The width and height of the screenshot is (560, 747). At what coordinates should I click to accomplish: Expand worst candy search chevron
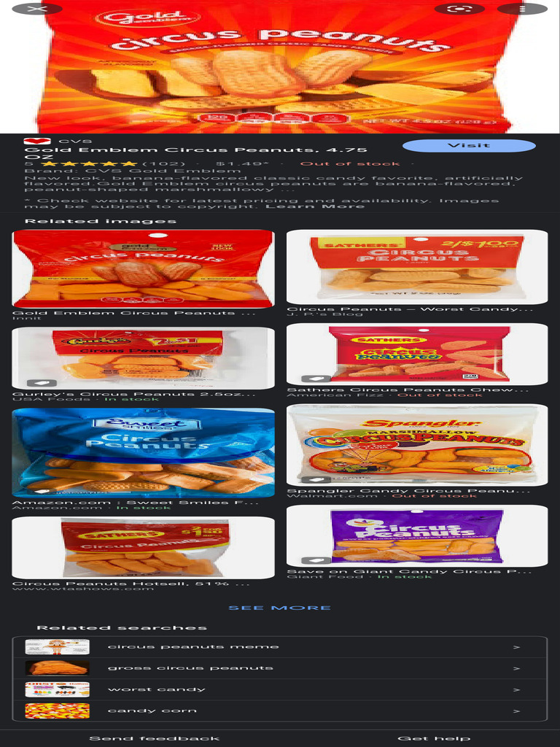[x=517, y=690]
